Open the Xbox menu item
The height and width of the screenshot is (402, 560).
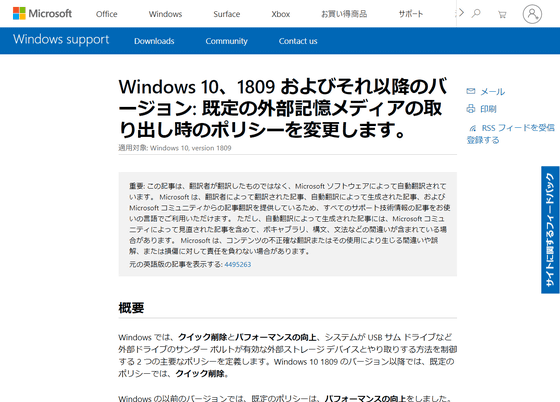[281, 14]
